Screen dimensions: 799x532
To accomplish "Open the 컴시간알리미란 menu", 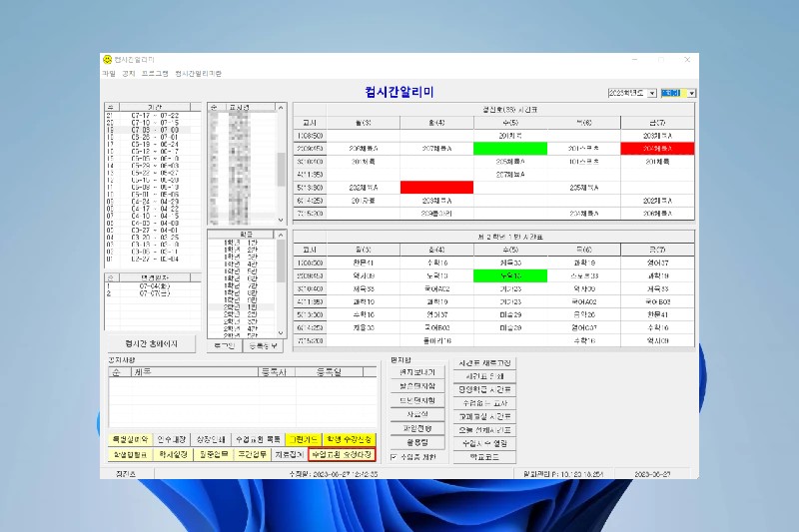I will tap(198, 74).
